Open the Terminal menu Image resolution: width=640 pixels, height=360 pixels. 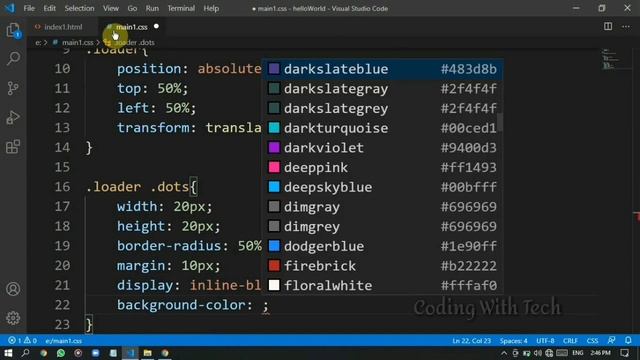point(181,8)
